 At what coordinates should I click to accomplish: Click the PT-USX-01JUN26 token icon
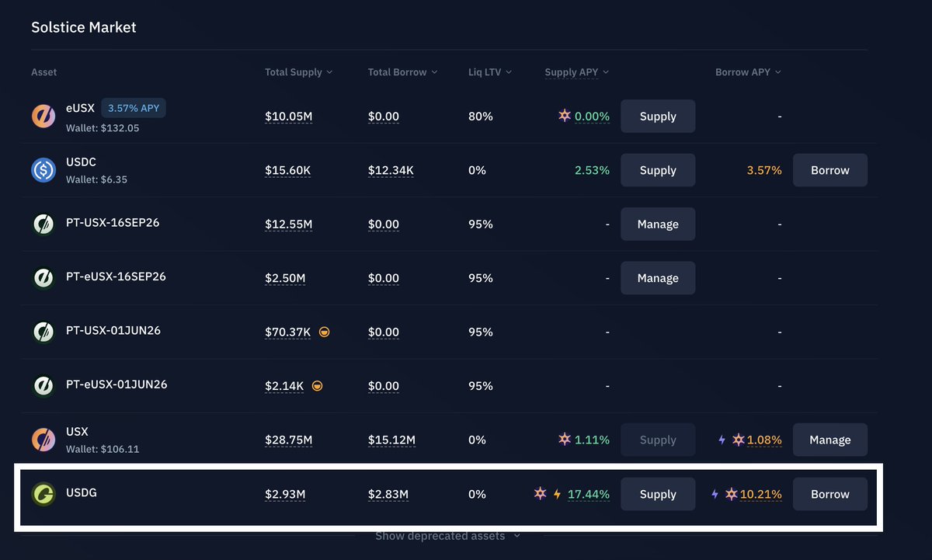(43, 332)
